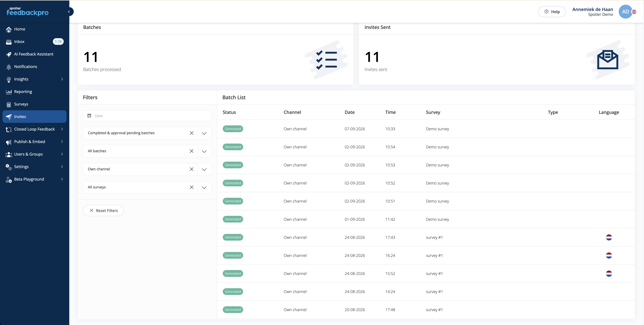Image resolution: width=644 pixels, height=325 pixels.
Task: Open the Completed & approval pending batches dropdown
Action: (204, 133)
